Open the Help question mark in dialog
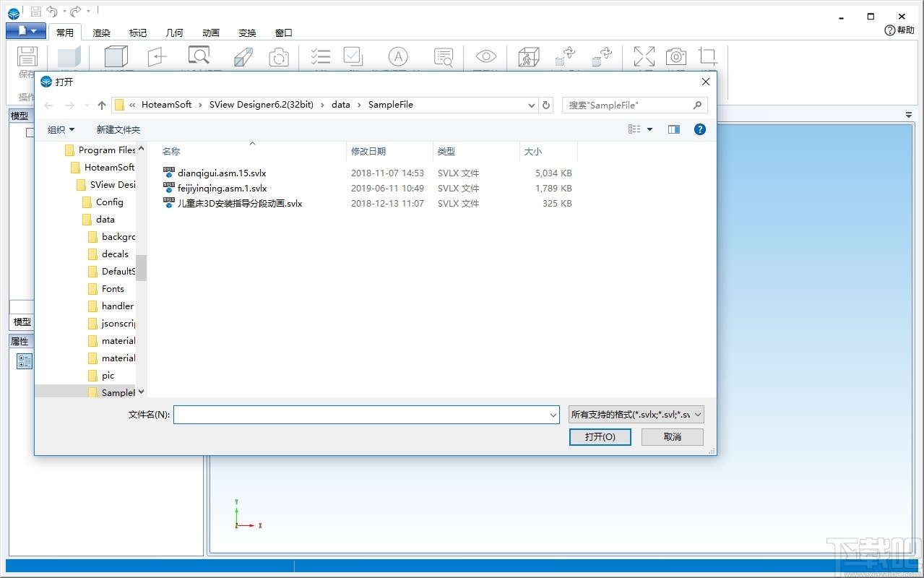 (699, 129)
